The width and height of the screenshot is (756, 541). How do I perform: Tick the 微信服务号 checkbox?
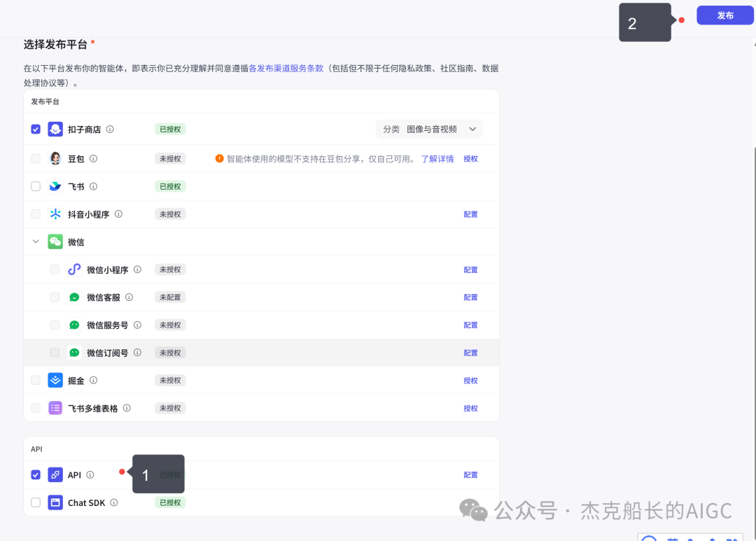55,325
